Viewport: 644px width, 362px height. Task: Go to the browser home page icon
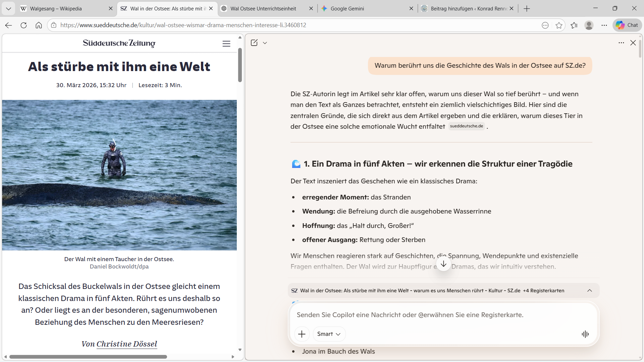pyautogui.click(x=39, y=25)
